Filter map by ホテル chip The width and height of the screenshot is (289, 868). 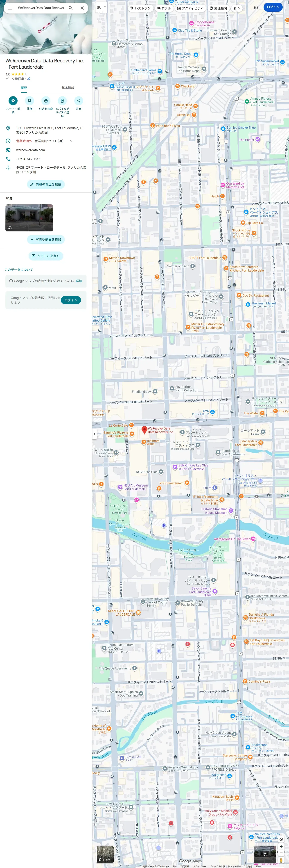[x=164, y=8]
